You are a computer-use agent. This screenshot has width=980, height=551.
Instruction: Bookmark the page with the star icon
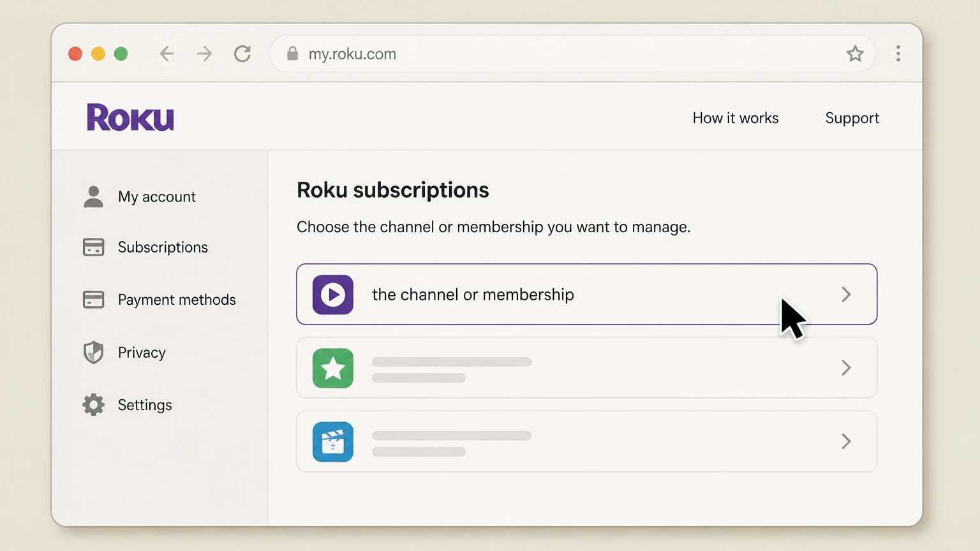coord(855,54)
